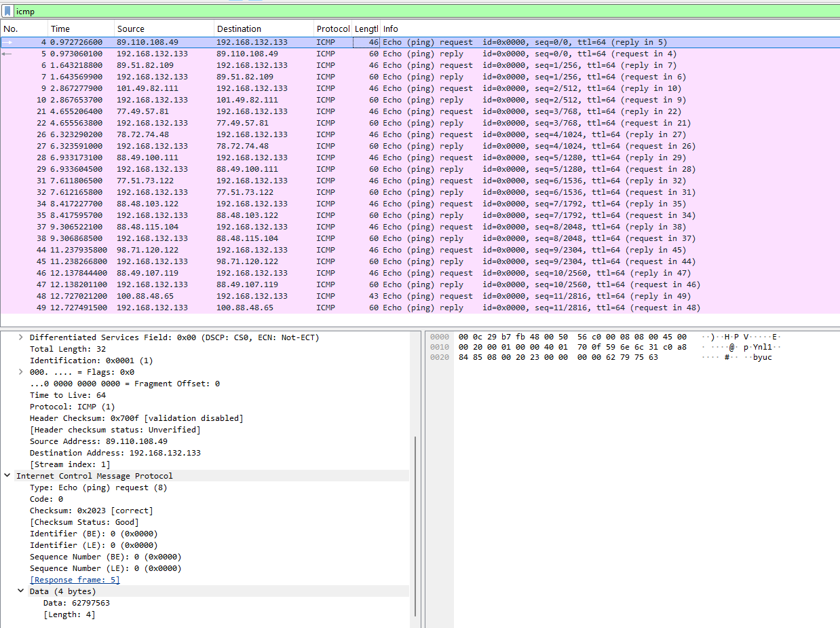This screenshot has height=628, width=840.
Task: Select the Type: Echo (ping) request field
Action: coord(98,487)
